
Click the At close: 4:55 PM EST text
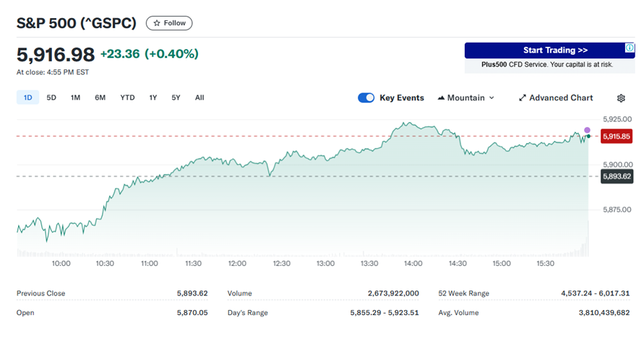point(53,72)
